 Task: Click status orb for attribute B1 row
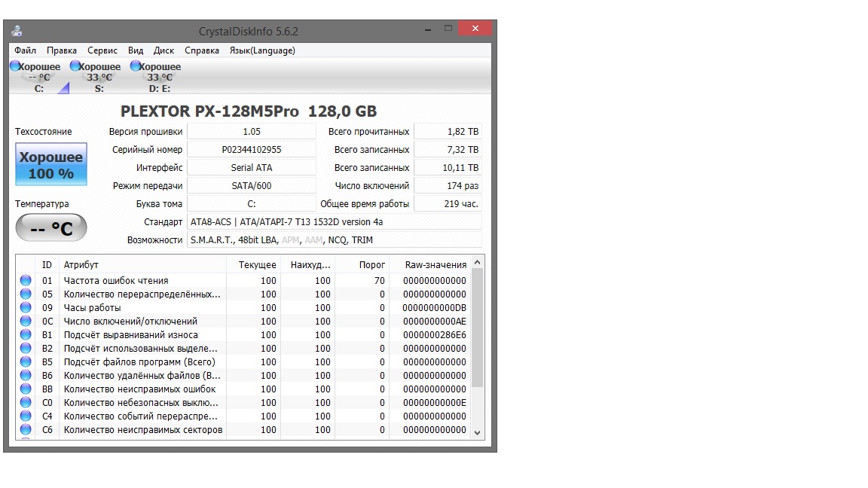pos(26,335)
